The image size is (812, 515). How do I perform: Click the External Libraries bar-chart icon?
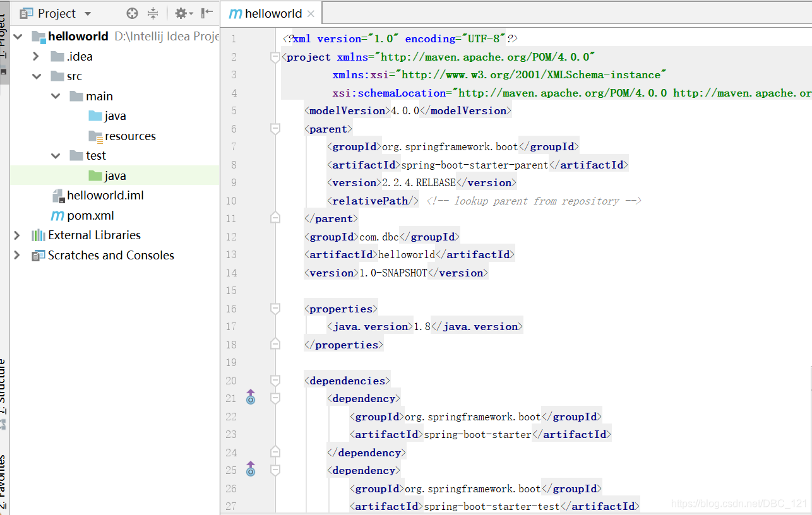(x=39, y=235)
